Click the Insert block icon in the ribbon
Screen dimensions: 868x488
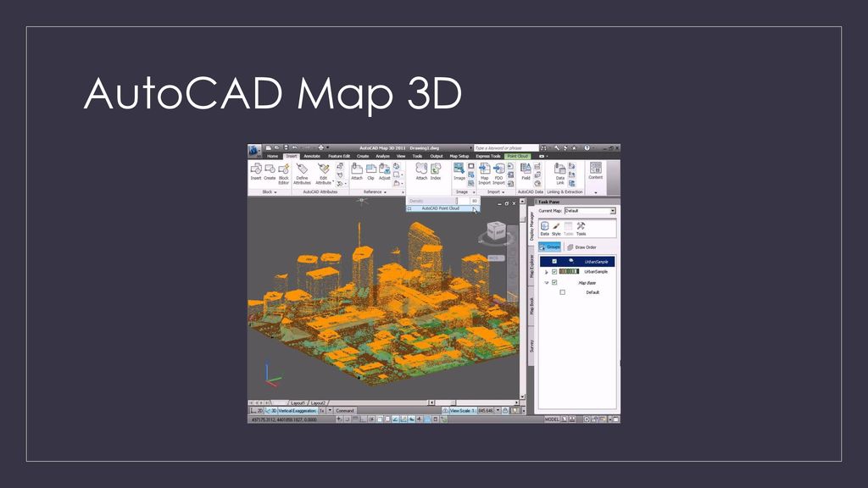256,171
